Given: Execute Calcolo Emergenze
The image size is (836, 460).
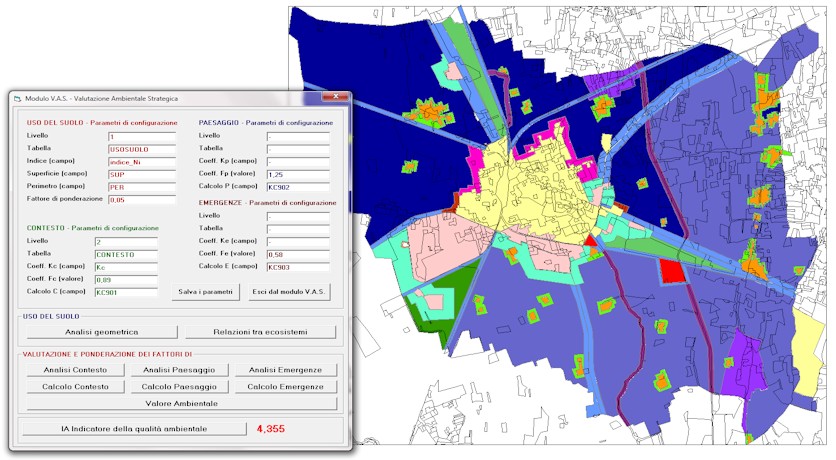Looking at the screenshot, I should tap(286, 386).
